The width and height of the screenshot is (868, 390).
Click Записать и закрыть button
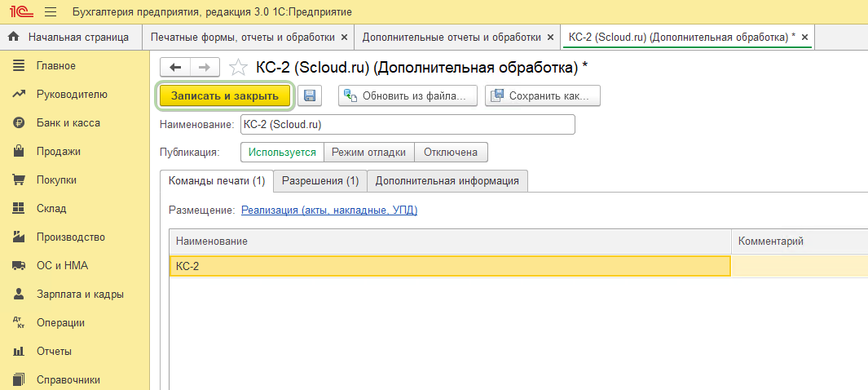(x=225, y=95)
